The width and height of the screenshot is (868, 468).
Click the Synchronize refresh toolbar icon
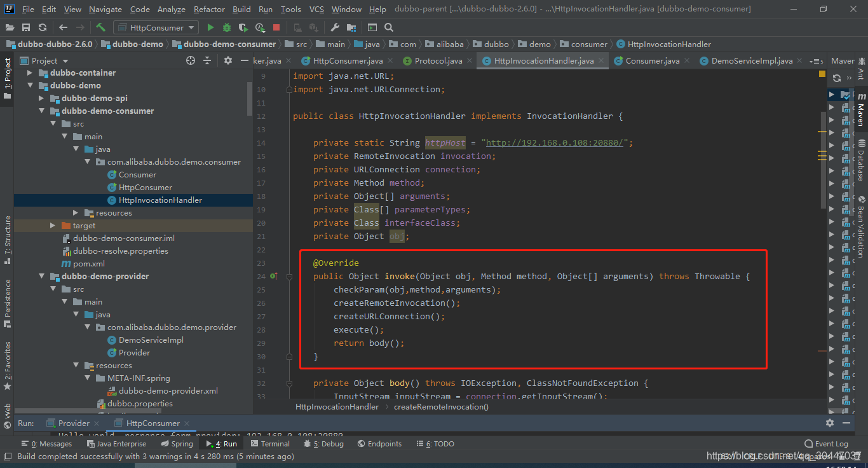point(42,27)
